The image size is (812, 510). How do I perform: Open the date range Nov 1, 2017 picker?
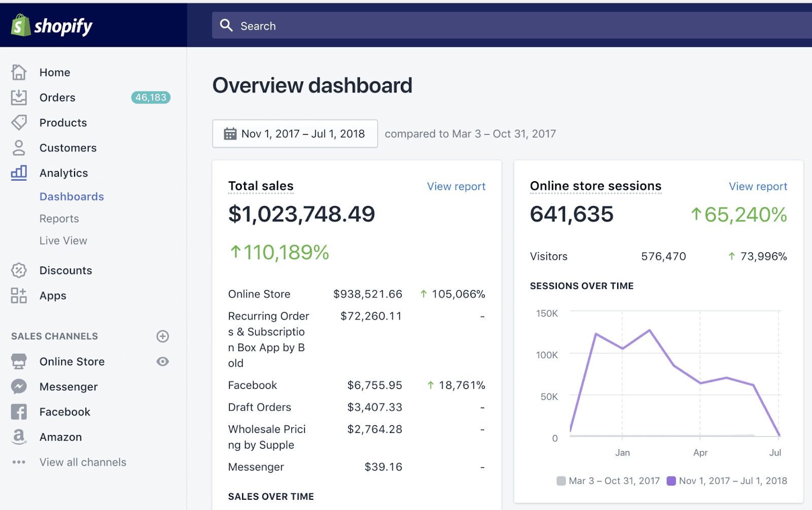tap(295, 133)
